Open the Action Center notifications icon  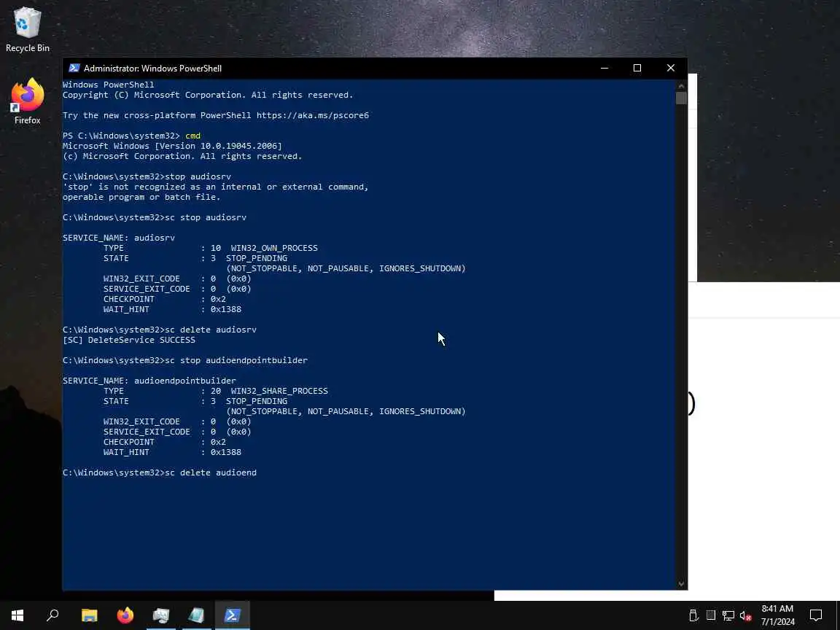pos(816,615)
